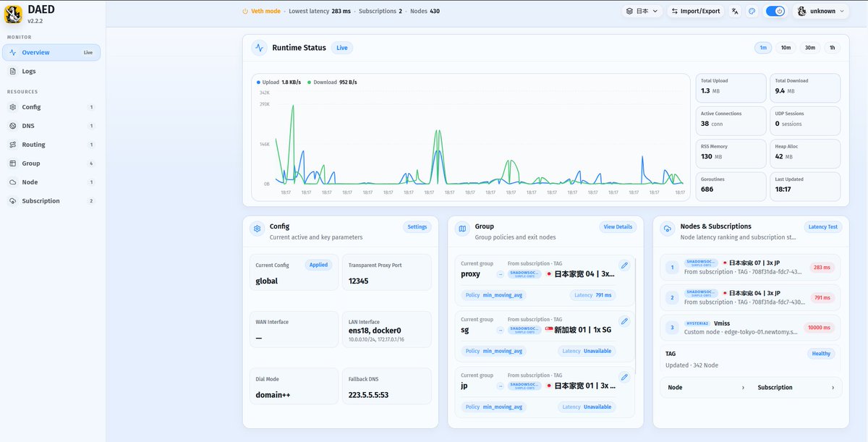Click the edit pencil for sg group
Screen dimensions: 868x442
[x=625, y=321]
